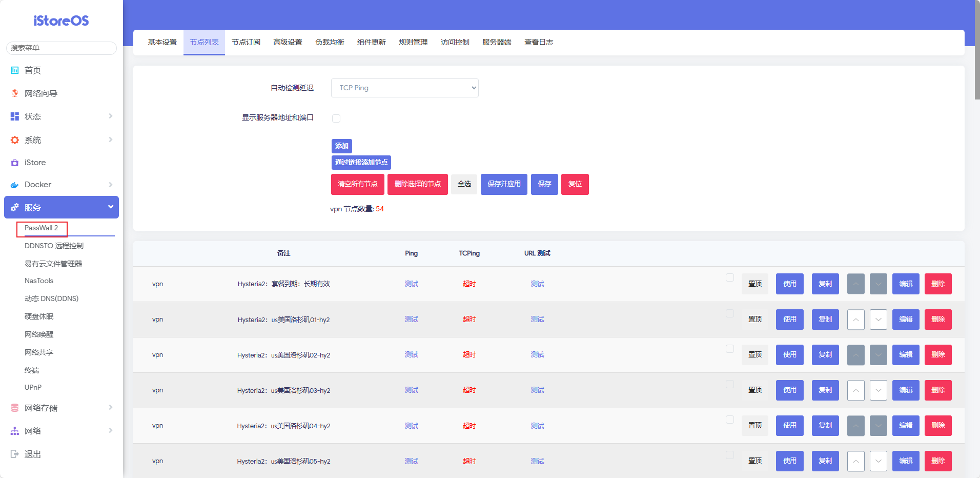Focus the 搜索菜单 search field

(62, 48)
